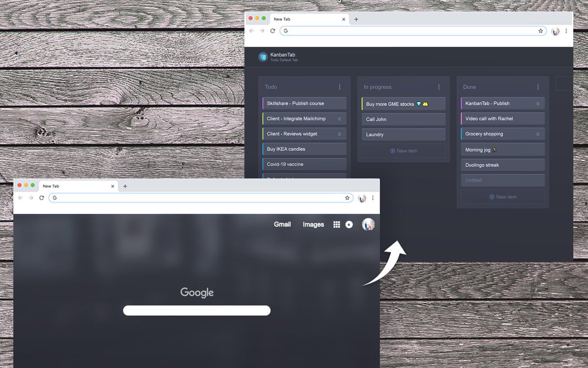The height and width of the screenshot is (368, 588).
Task: Open the KanbanTab - Publish card
Action: [x=503, y=104]
